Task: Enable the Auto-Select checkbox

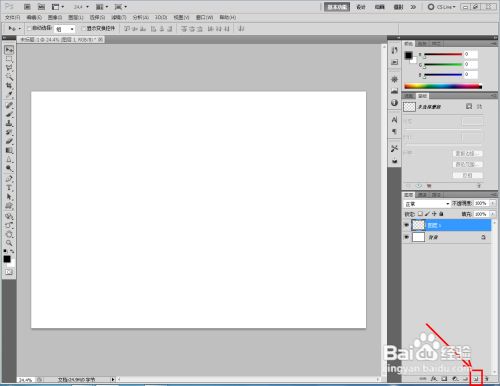Action: [29, 28]
